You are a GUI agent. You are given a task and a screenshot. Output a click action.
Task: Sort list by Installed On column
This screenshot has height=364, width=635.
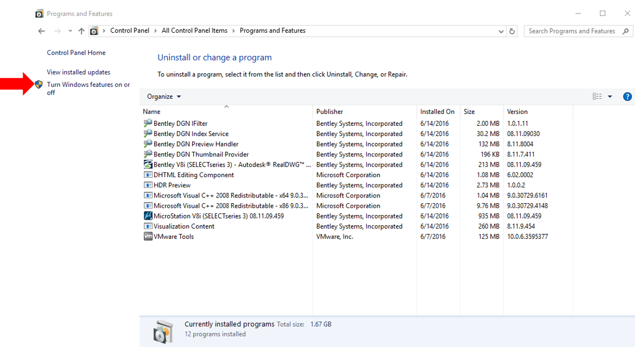pyautogui.click(x=437, y=112)
